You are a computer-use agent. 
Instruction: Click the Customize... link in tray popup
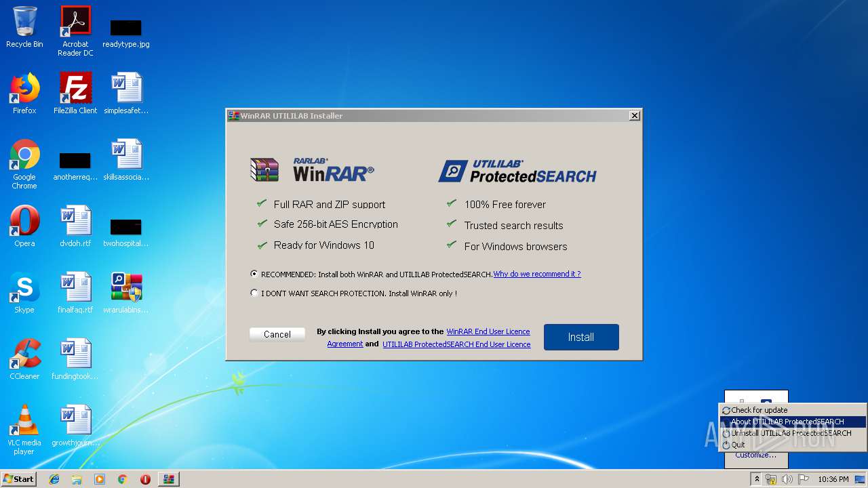(x=756, y=455)
